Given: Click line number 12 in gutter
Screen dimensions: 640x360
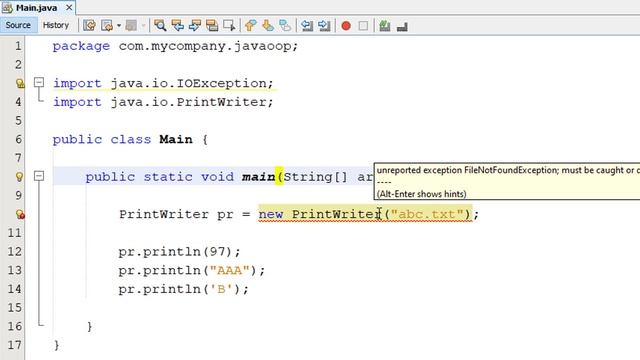Looking at the screenshot, I should [14, 251].
